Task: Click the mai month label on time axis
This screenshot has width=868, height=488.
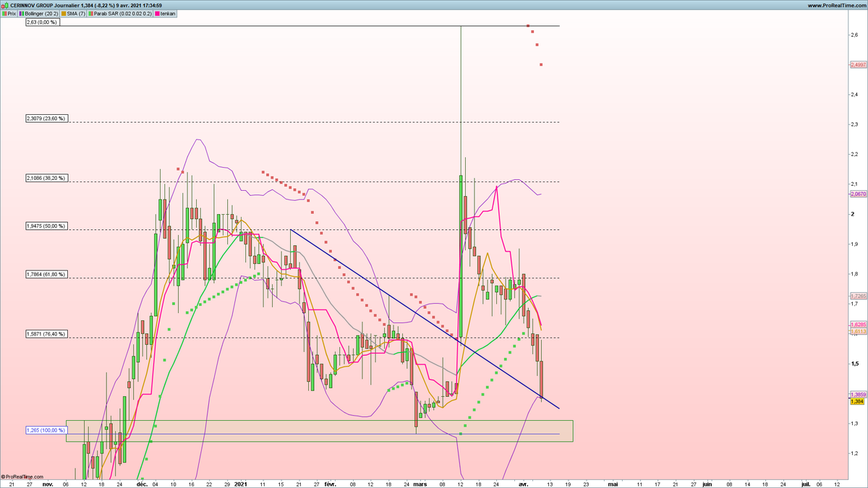Action: [612, 483]
